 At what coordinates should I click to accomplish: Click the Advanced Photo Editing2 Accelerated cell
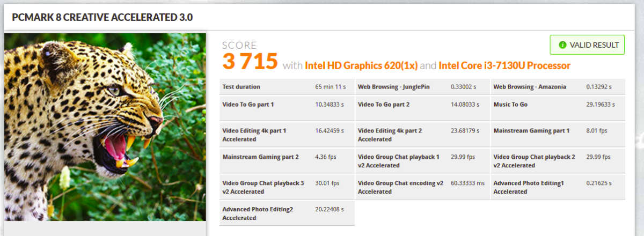pyautogui.click(x=287, y=213)
